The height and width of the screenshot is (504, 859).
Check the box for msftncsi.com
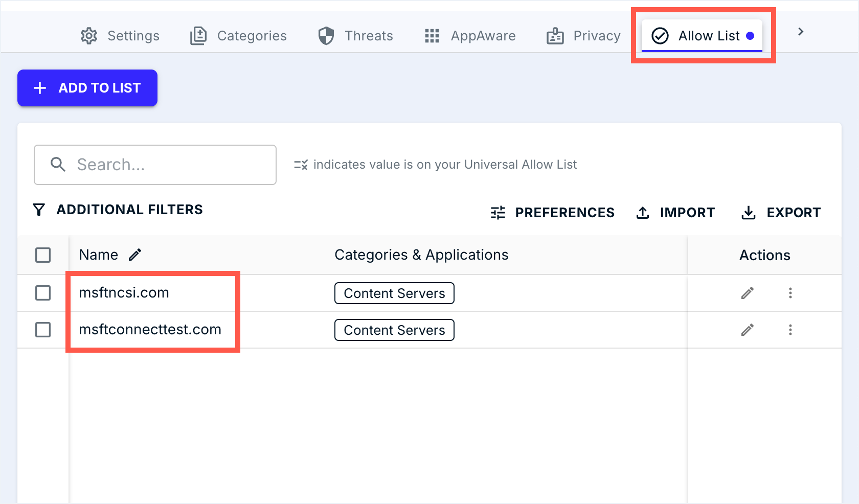43,293
